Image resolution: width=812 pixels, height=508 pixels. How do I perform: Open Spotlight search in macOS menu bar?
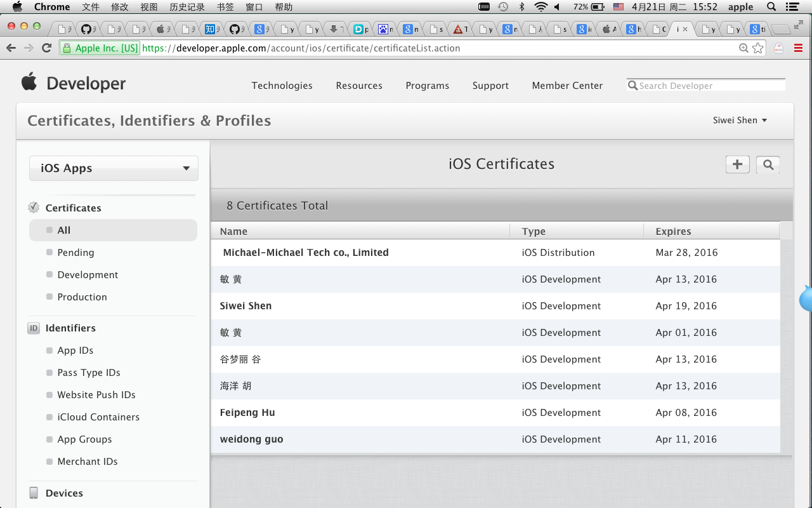[x=771, y=7]
